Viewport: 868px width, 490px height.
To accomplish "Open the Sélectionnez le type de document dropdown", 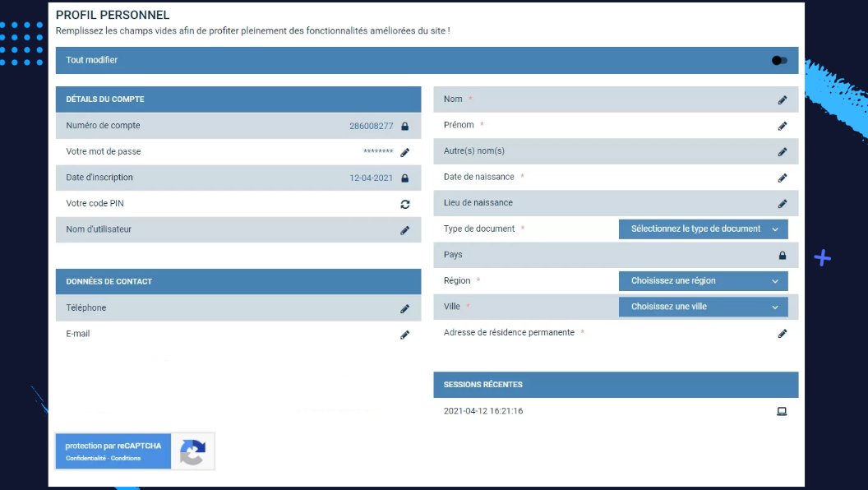I will coord(703,229).
